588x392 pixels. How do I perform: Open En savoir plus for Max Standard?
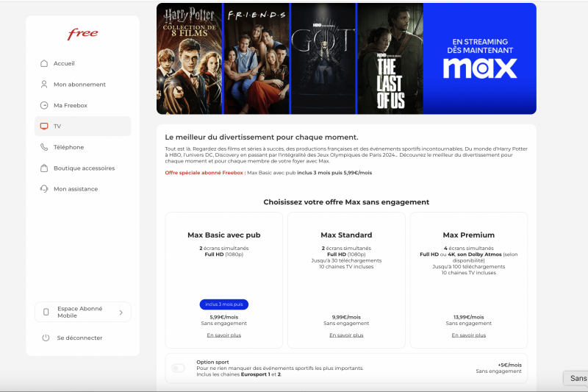point(346,335)
